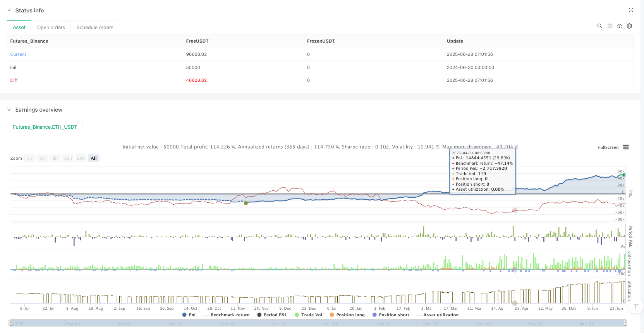This screenshot has height=333, width=644.
Task: Click the cloud download icon
Action: (620, 26)
